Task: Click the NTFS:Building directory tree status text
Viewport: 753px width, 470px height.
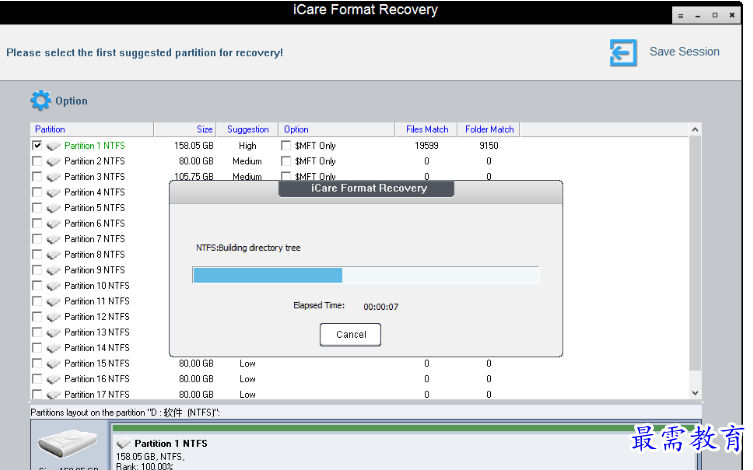Action: [248, 248]
